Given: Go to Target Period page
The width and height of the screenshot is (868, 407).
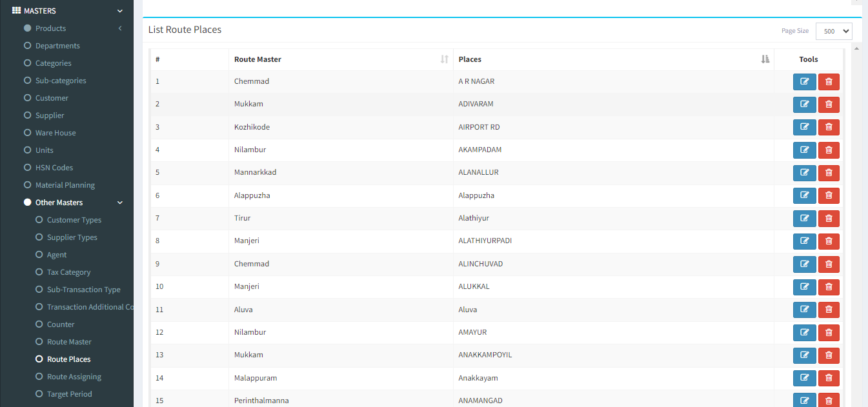Looking at the screenshot, I should (x=70, y=394).
